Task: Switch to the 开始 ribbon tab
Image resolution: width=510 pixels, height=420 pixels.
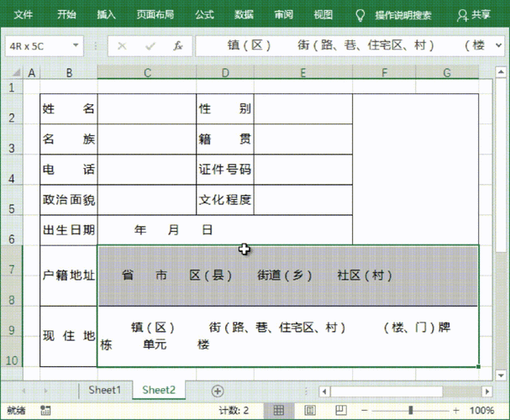Action: 66,14
